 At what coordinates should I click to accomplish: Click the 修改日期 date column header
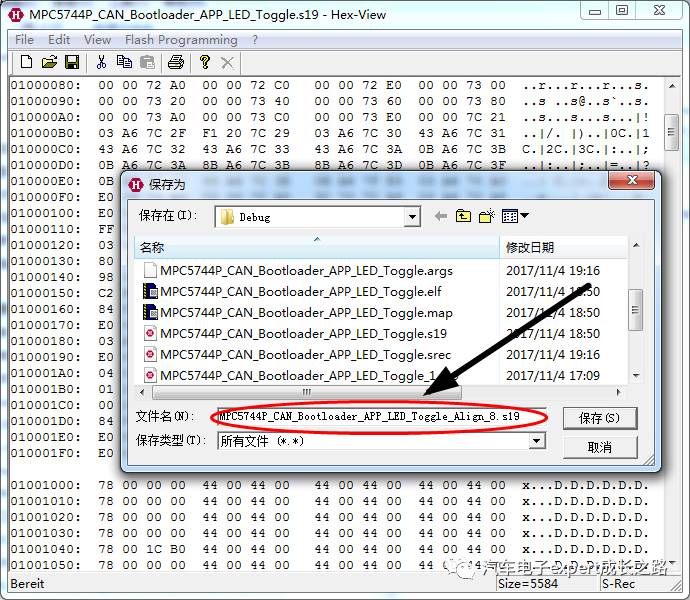pyautogui.click(x=563, y=247)
